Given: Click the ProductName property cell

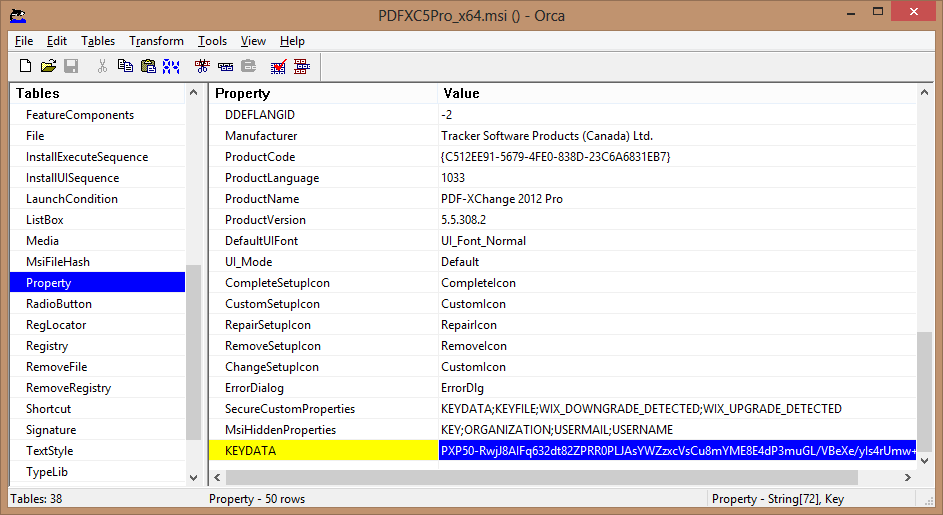Looking at the screenshot, I should coord(324,199).
